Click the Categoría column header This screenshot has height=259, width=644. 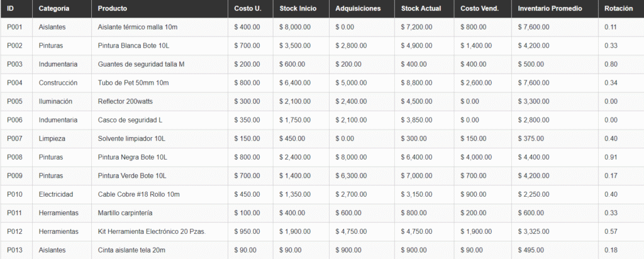coord(54,9)
